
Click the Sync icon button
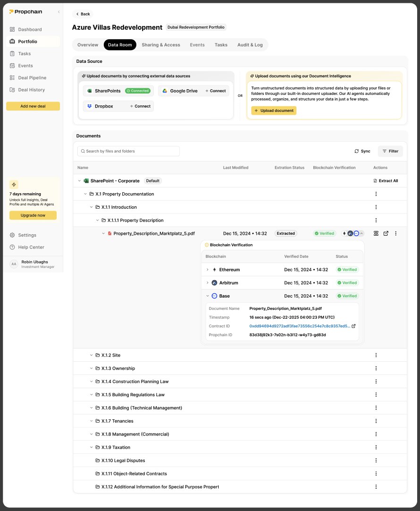pos(362,151)
